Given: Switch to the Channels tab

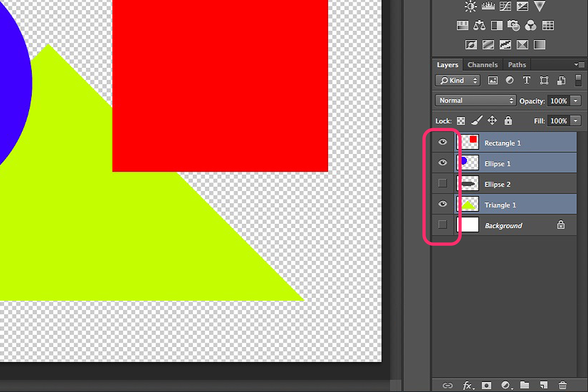Looking at the screenshot, I should (482, 64).
